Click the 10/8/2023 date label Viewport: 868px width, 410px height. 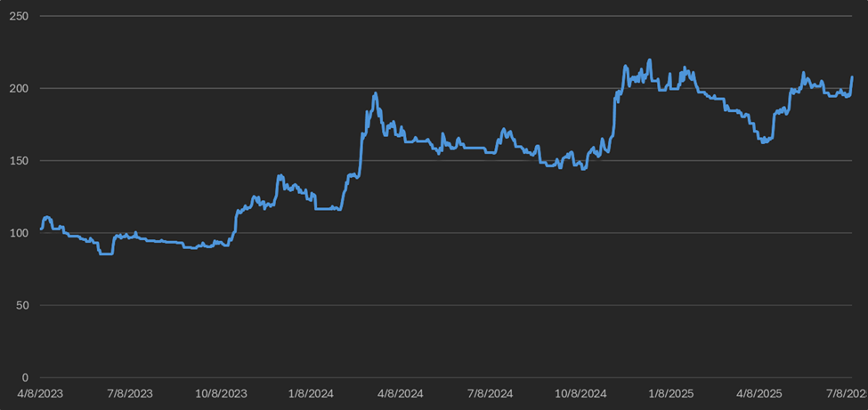220,394
